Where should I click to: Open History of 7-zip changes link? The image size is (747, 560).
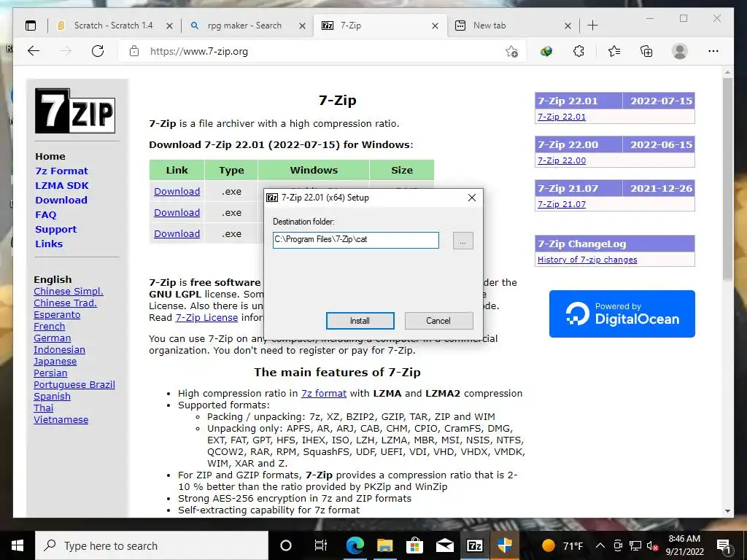coord(587,260)
